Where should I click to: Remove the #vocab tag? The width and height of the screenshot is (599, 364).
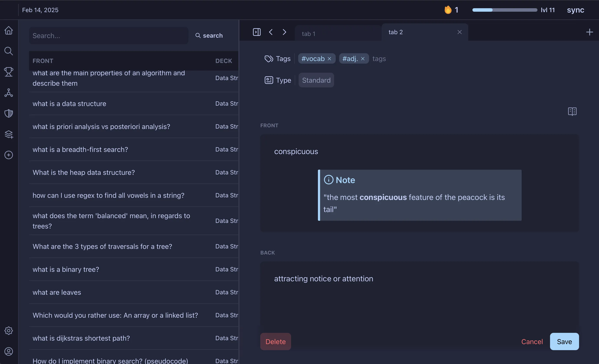point(329,58)
